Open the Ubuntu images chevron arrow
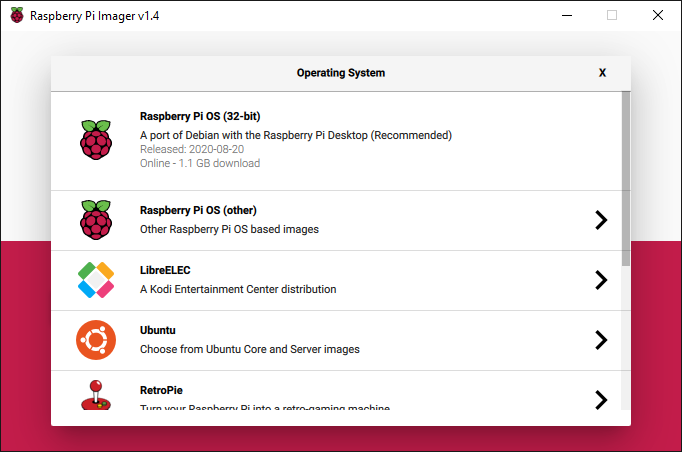 [600, 340]
